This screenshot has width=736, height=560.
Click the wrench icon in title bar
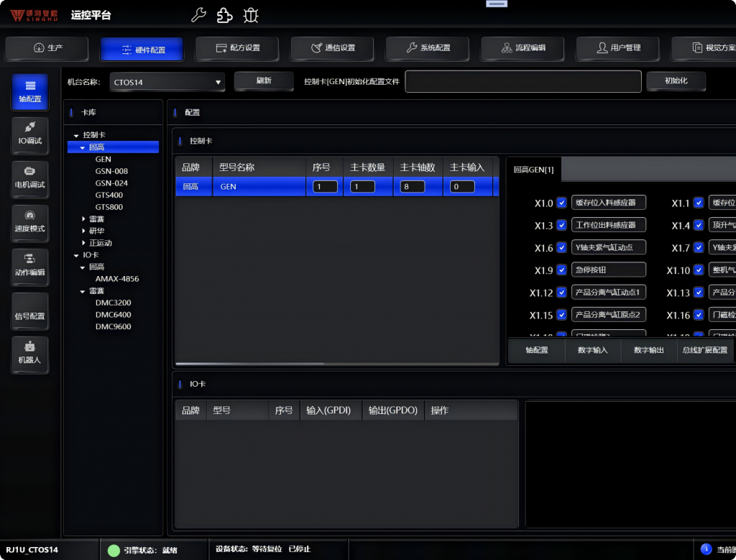[x=199, y=15]
